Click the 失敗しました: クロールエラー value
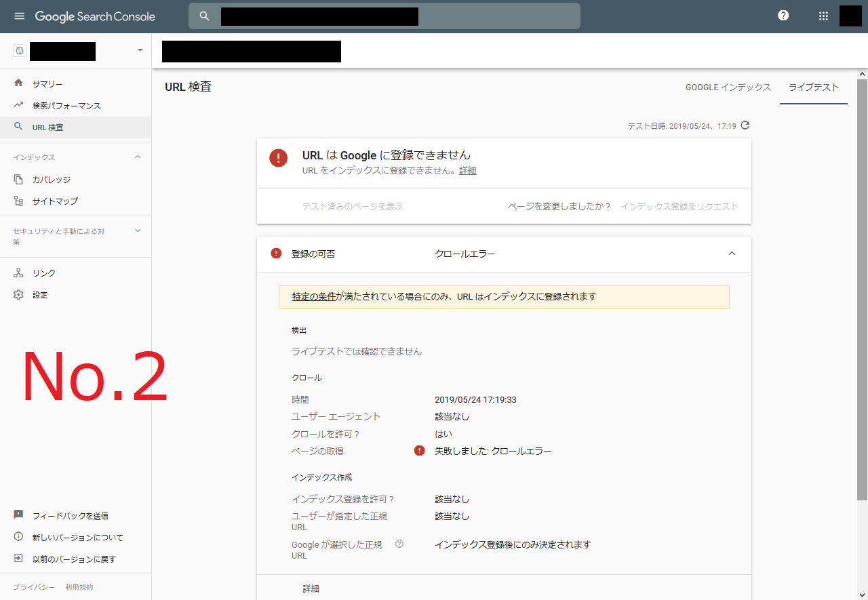868x600 pixels. point(493,451)
